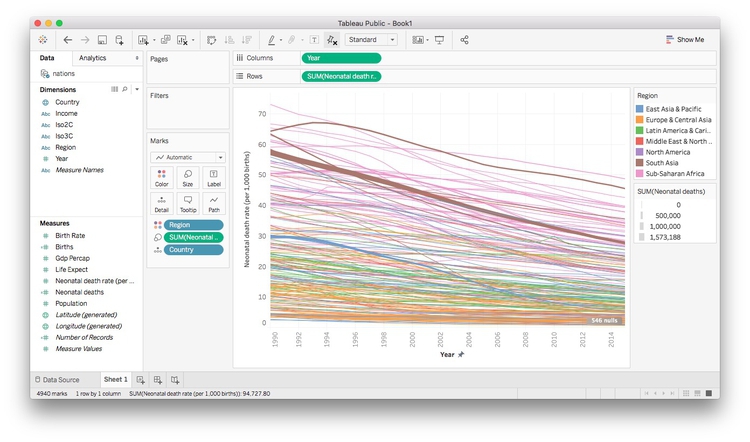Toggle mark labels T icon
This screenshot has height=442, width=750.
pos(314,40)
